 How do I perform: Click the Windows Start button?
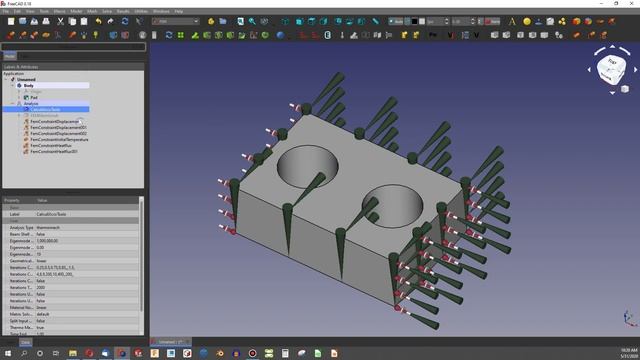8,353
